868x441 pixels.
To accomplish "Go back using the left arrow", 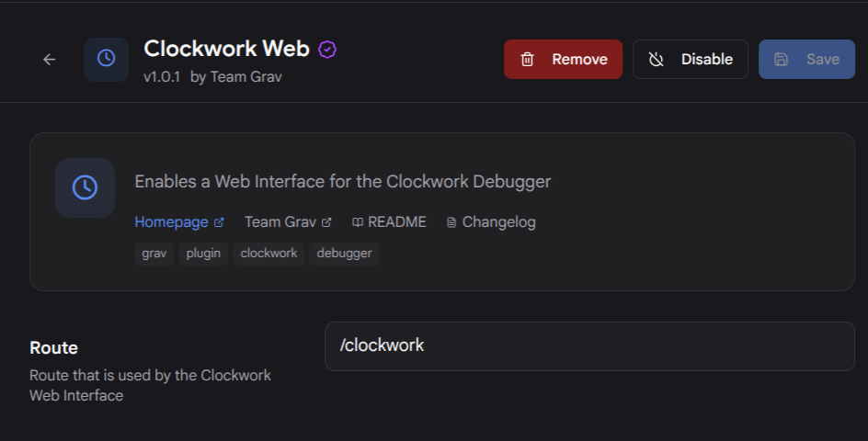I will (x=50, y=59).
